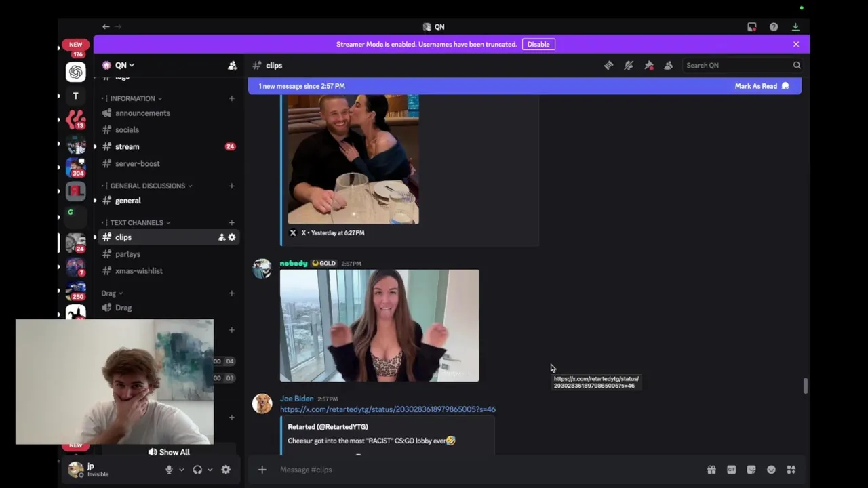Open the red server with badge 13
868x488 pixels.
tap(76, 120)
